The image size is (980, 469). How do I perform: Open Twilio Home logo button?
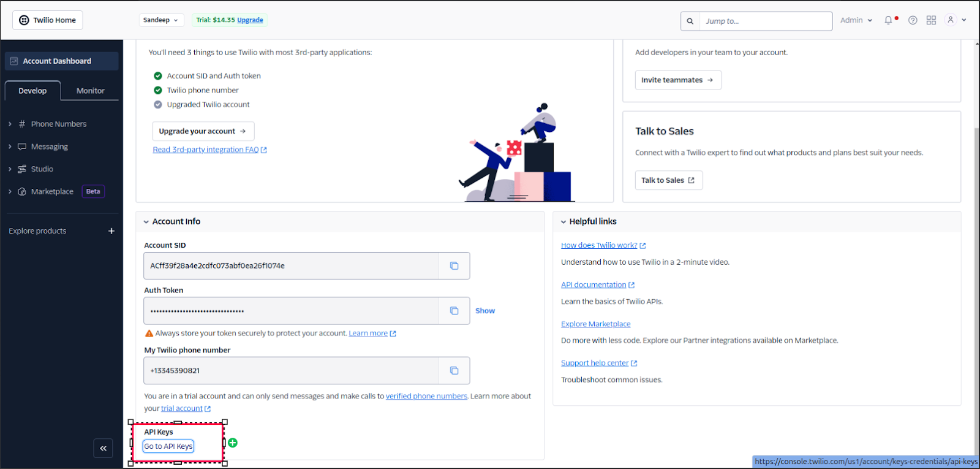pos(47,20)
